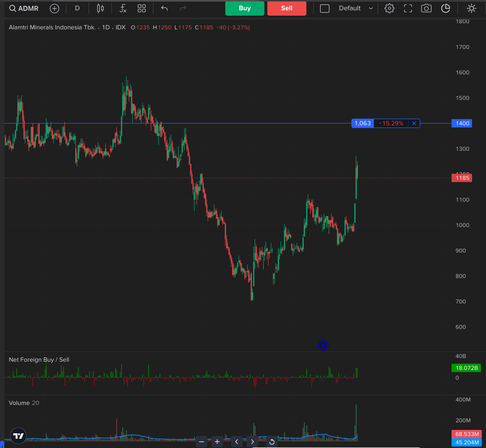Open chart settings gear icon
486x448 pixels.
[x=389, y=9]
